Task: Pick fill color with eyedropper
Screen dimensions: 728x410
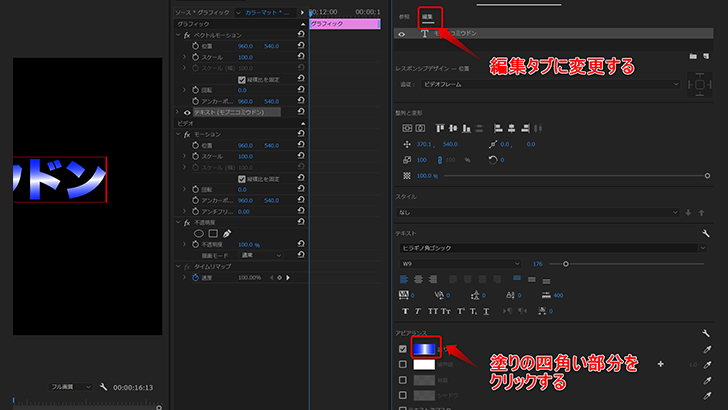Action: [x=707, y=349]
